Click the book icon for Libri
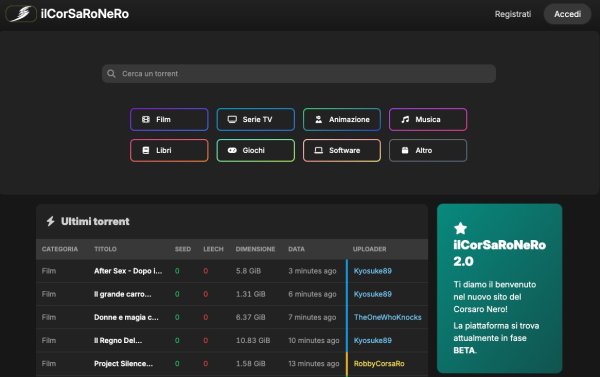This screenshot has width=600, height=377. click(x=146, y=150)
